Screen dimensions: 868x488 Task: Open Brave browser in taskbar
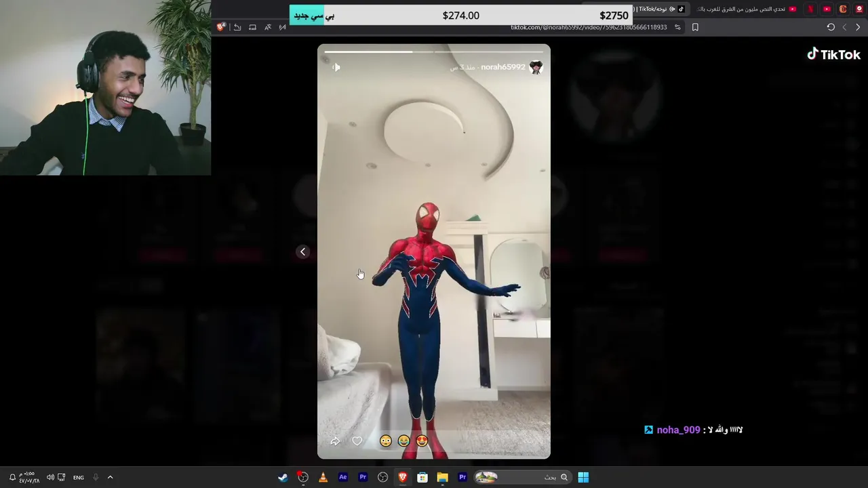coord(402,477)
